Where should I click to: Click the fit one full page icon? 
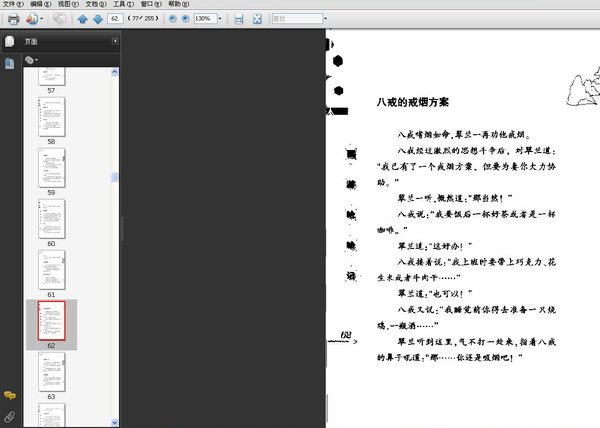coord(257,19)
